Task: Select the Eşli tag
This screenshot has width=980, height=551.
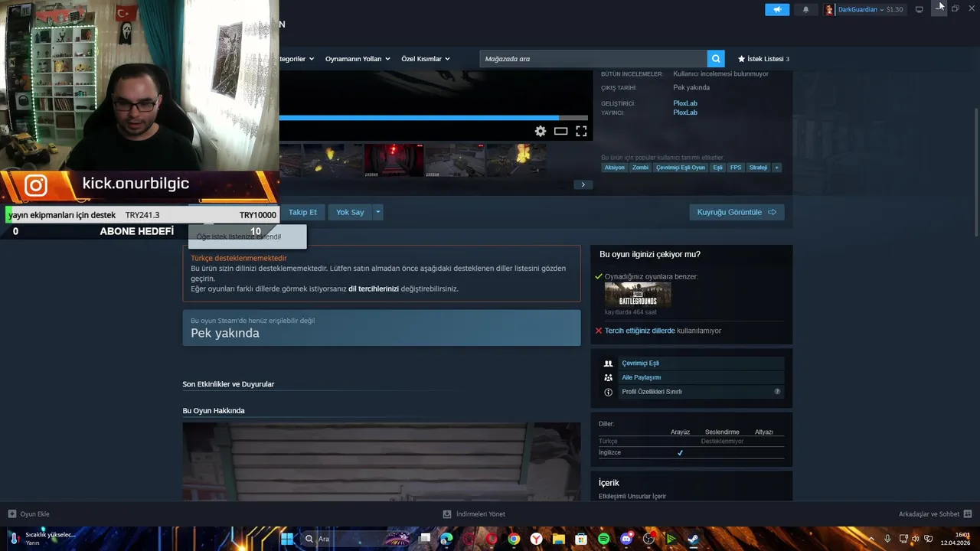Action: [x=717, y=168]
